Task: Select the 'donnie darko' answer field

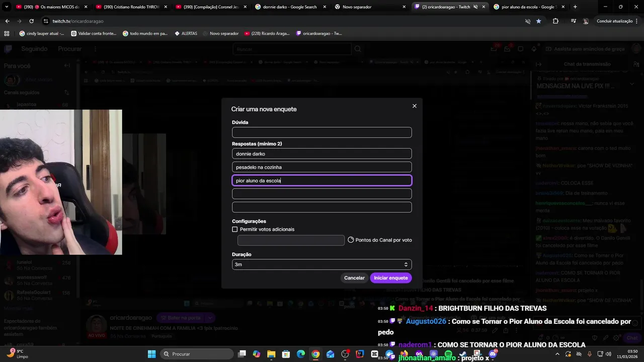Action: click(321, 154)
